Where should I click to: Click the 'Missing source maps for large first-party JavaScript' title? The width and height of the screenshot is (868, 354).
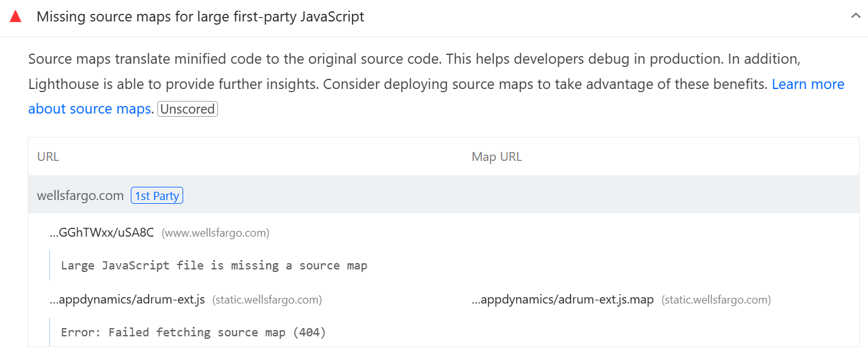[200, 16]
